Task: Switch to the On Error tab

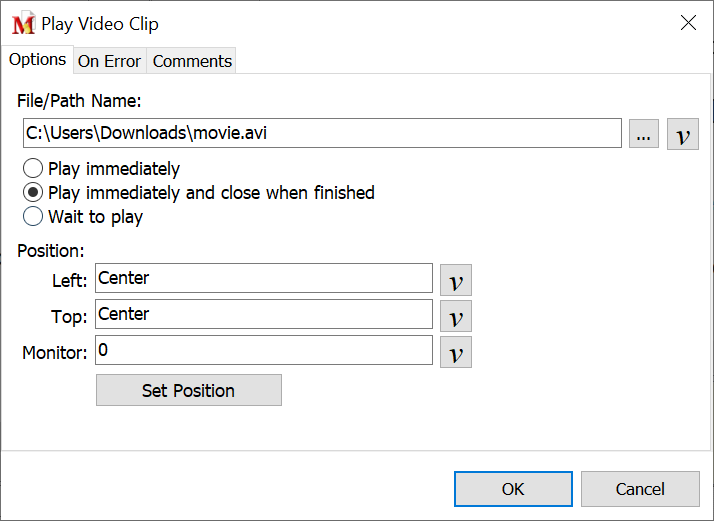Action: [x=109, y=61]
